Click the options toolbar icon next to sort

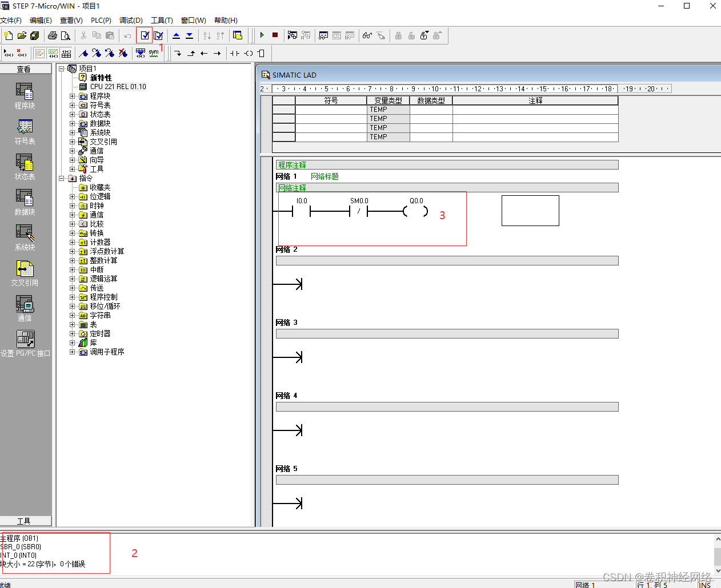[238, 35]
